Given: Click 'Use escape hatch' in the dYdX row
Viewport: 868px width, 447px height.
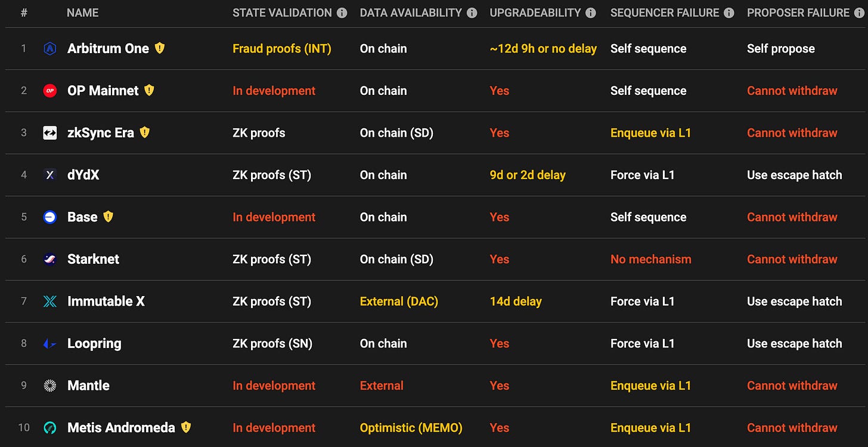Looking at the screenshot, I should (795, 175).
